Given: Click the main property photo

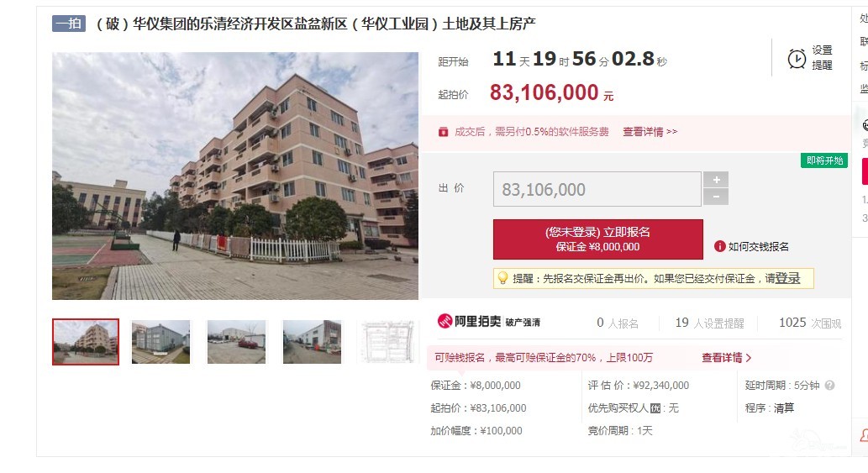Looking at the screenshot, I should (x=235, y=176).
